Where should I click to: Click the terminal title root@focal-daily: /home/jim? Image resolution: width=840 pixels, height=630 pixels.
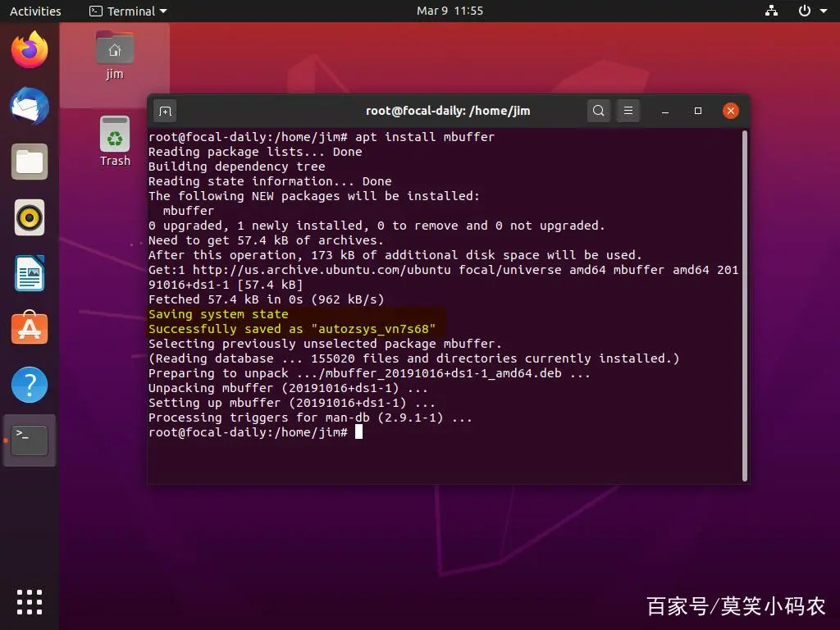tap(448, 111)
